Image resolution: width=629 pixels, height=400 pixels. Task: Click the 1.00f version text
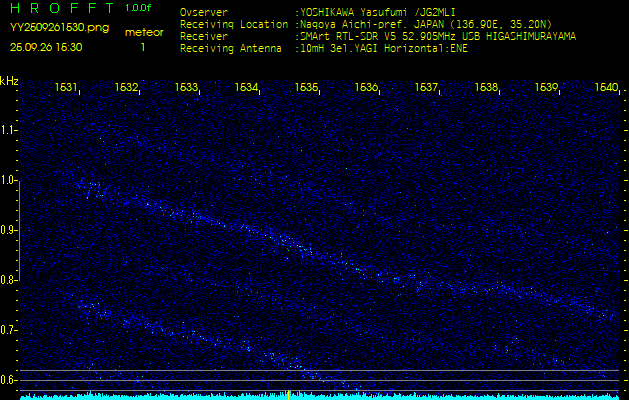tap(141, 8)
